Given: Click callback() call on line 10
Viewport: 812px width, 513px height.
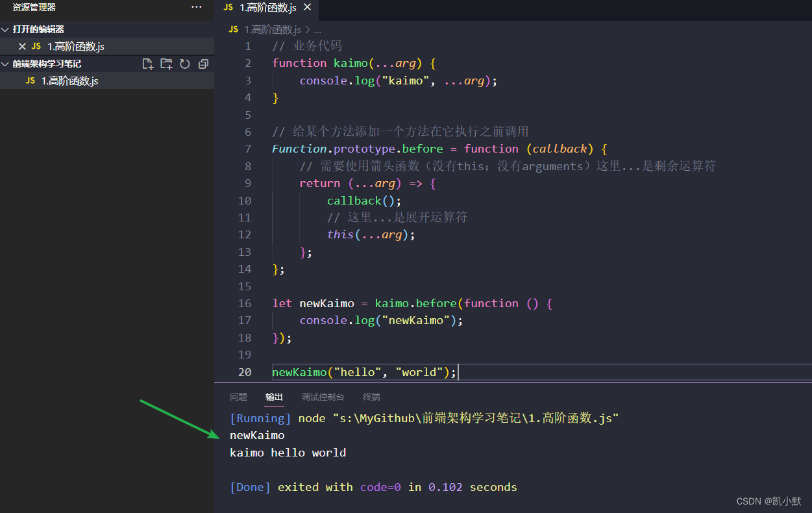Looking at the screenshot, I should [364, 201].
